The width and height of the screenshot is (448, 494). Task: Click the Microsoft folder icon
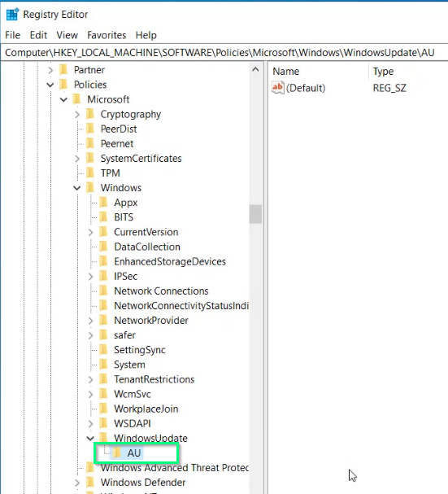(76, 99)
